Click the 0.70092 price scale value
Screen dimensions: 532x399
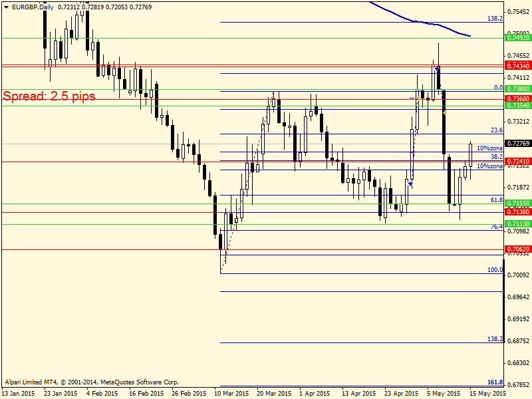point(518,275)
